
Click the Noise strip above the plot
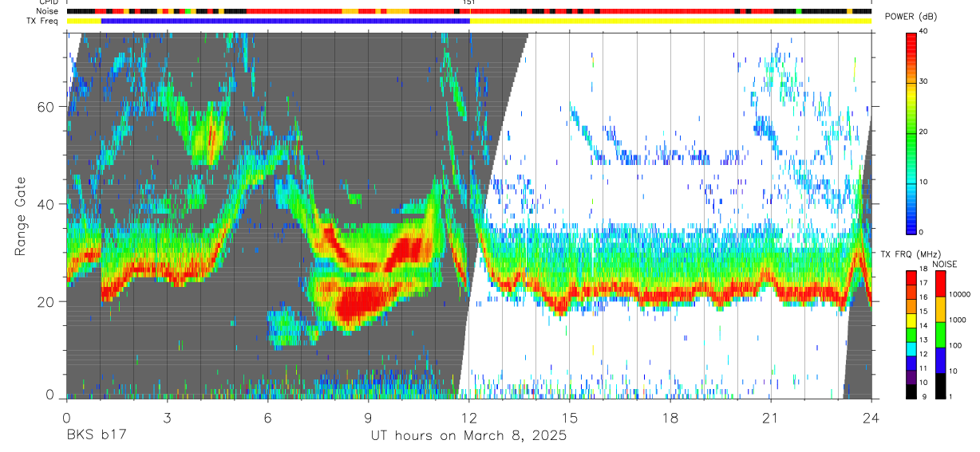(468, 12)
